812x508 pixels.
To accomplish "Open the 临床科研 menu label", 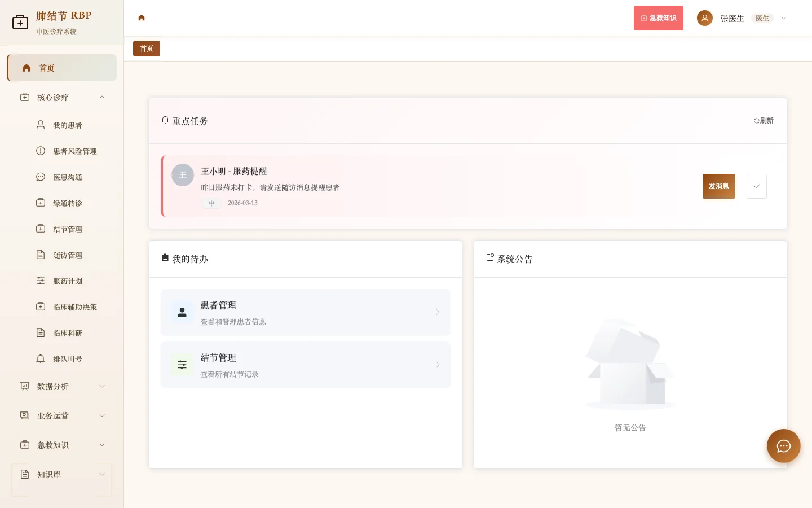I will pos(68,332).
